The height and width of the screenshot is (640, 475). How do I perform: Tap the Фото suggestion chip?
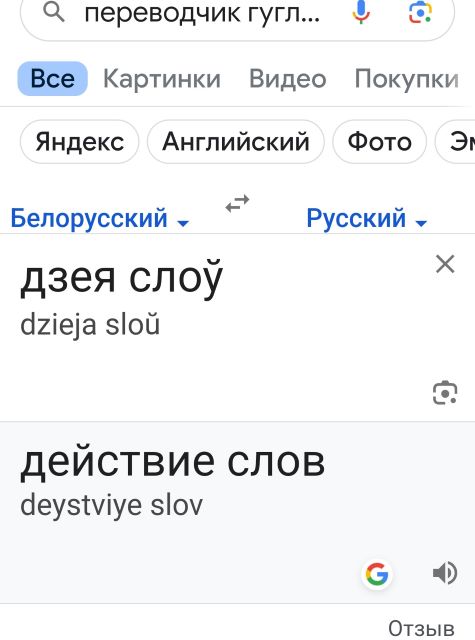(x=380, y=142)
